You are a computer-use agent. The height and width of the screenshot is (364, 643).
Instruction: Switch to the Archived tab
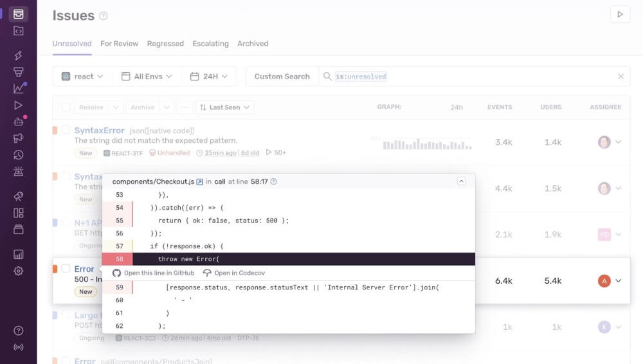tap(253, 44)
